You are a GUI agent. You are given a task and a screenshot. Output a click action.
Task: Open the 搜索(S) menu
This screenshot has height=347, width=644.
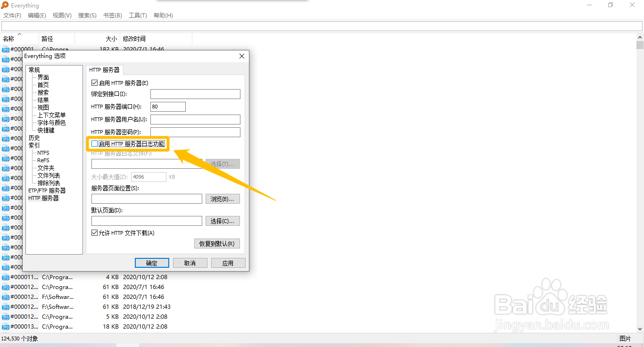[x=87, y=16]
